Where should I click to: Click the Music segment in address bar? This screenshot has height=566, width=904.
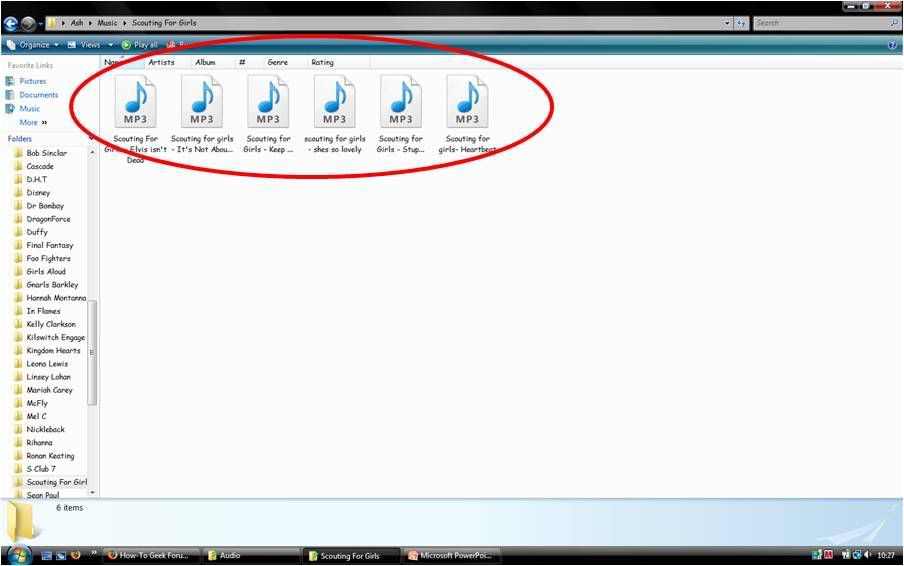(107, 23)
